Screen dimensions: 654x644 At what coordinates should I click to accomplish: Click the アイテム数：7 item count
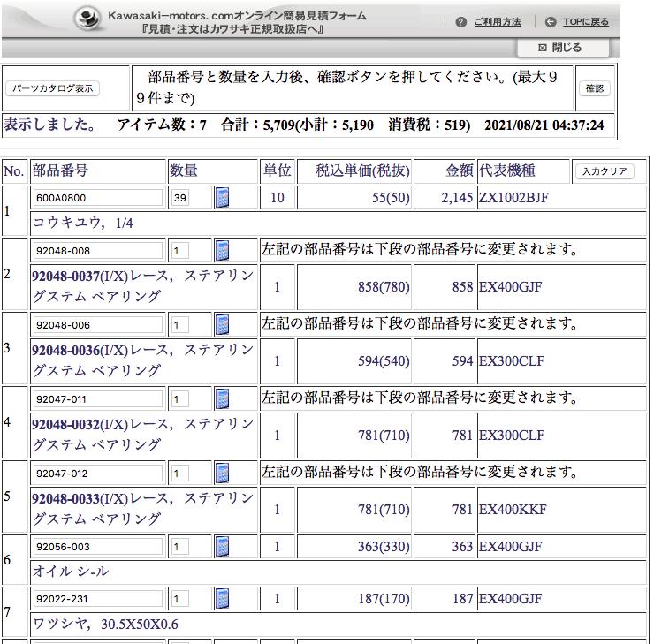click(162, 125)
